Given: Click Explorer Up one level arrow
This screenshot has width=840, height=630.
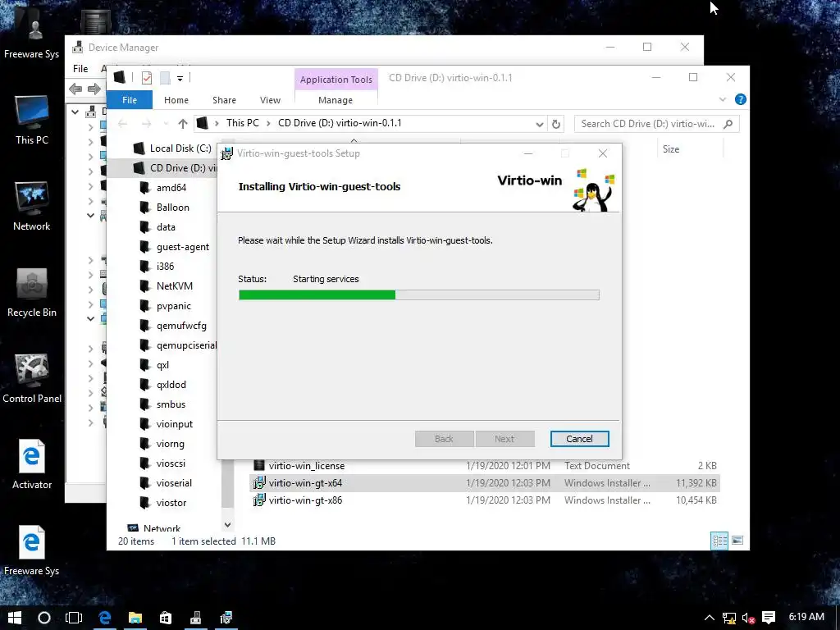Looking at the screenshot, I should (x=183, y=124).
